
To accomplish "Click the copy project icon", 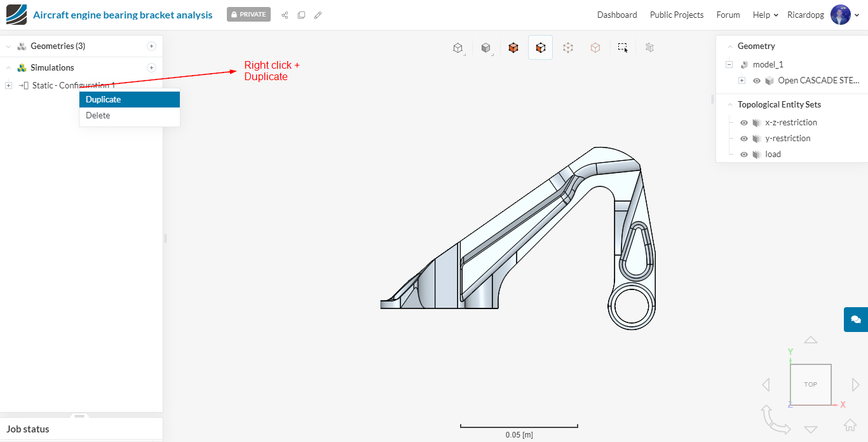I will 301,15.
